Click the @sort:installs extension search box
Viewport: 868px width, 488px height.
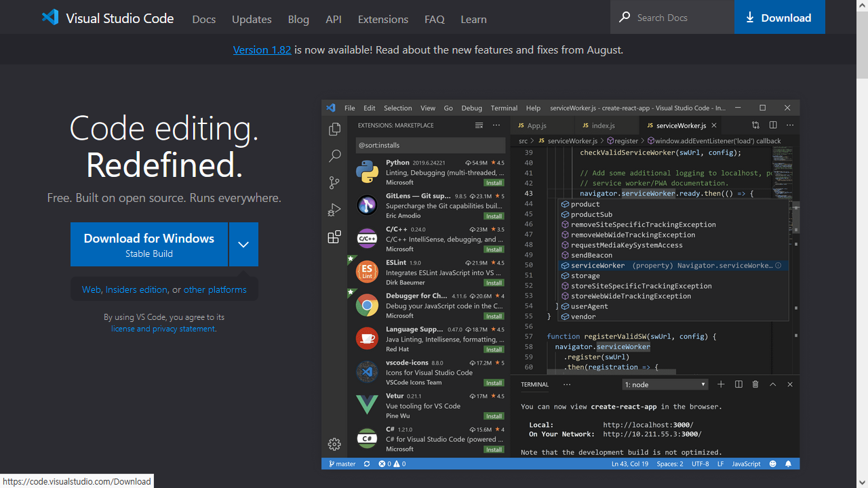[431, 145]
